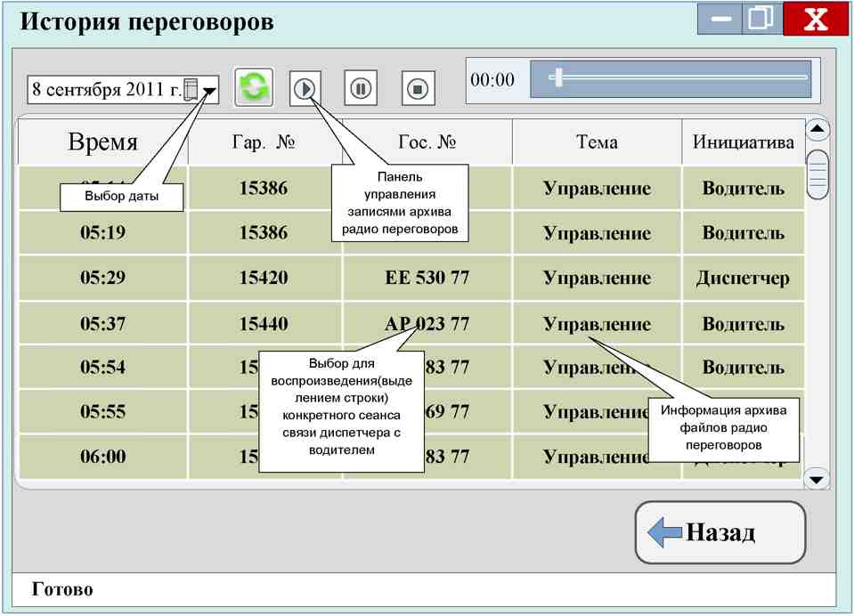The width and height of the screenshot is (854, 616).
Task: Pause the recording playback
Action: click(361, 88)
